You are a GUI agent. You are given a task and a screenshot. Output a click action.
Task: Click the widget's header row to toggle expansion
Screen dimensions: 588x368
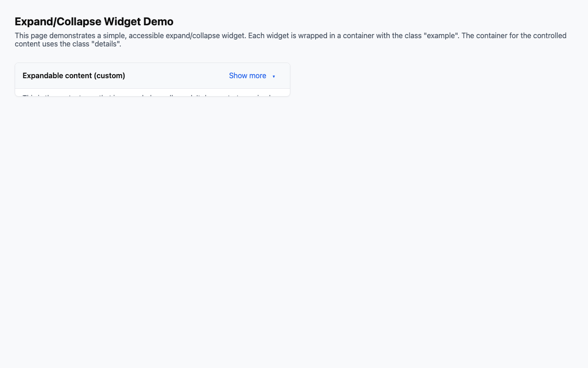[x=152, y=75]
